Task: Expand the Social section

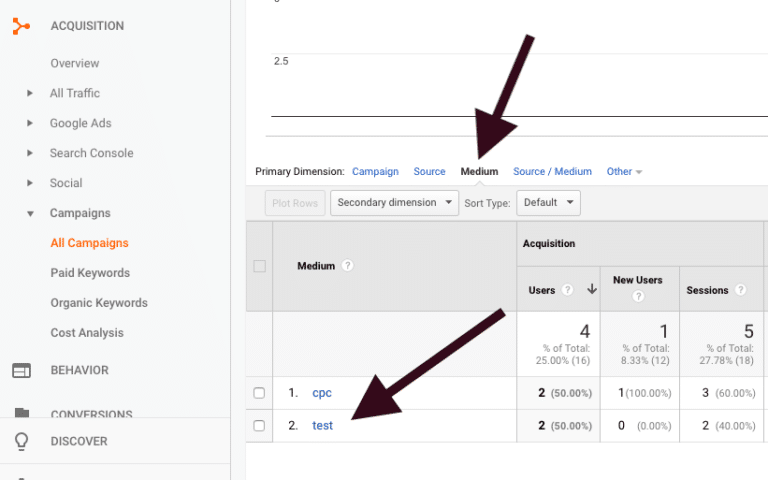Action: click(30, 183)
